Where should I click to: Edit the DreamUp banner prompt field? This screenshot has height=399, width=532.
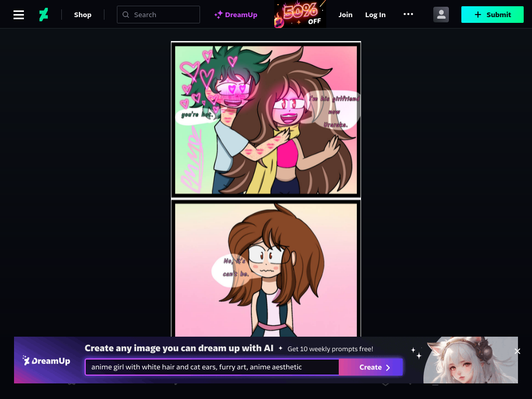point(212,367)
